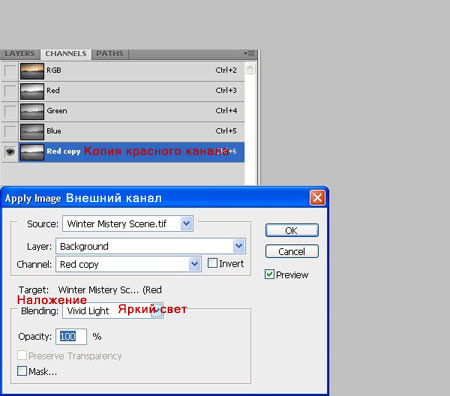Select the Blue channel thumbnail
450x396 pixels.
(32, 132)
